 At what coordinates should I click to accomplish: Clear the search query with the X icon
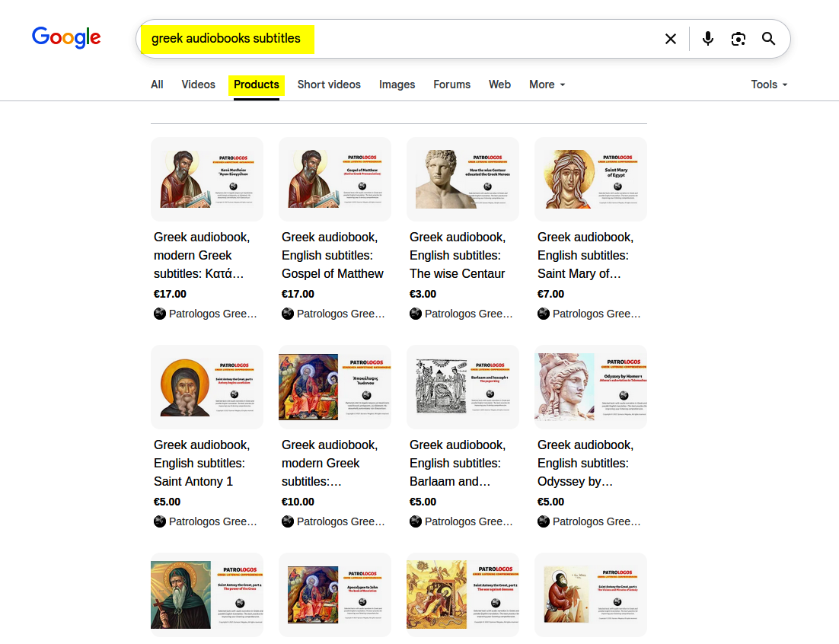671,38
